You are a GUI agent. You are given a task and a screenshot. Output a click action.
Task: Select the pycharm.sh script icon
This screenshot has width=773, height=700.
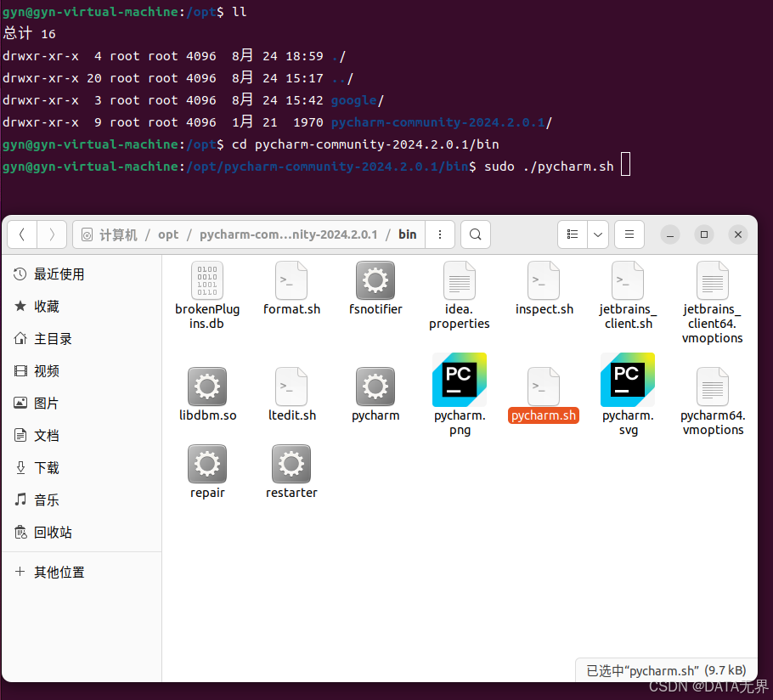[544, 387]
